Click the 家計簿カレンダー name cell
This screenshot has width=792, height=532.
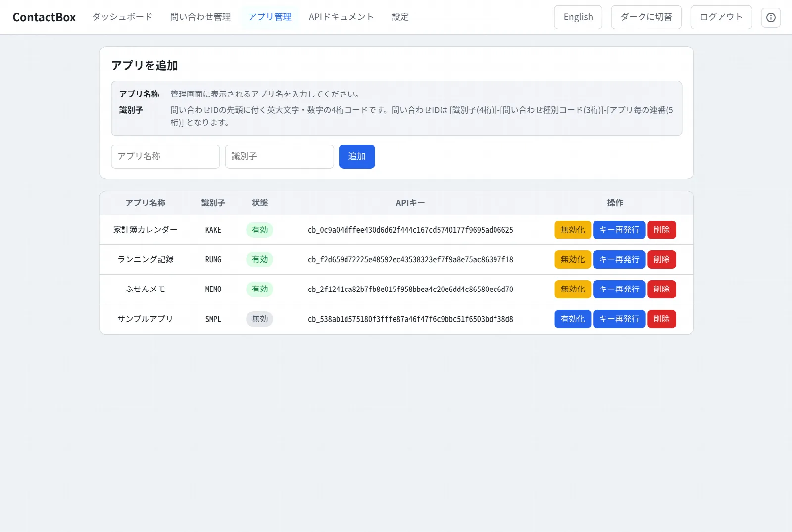point(145,230)
